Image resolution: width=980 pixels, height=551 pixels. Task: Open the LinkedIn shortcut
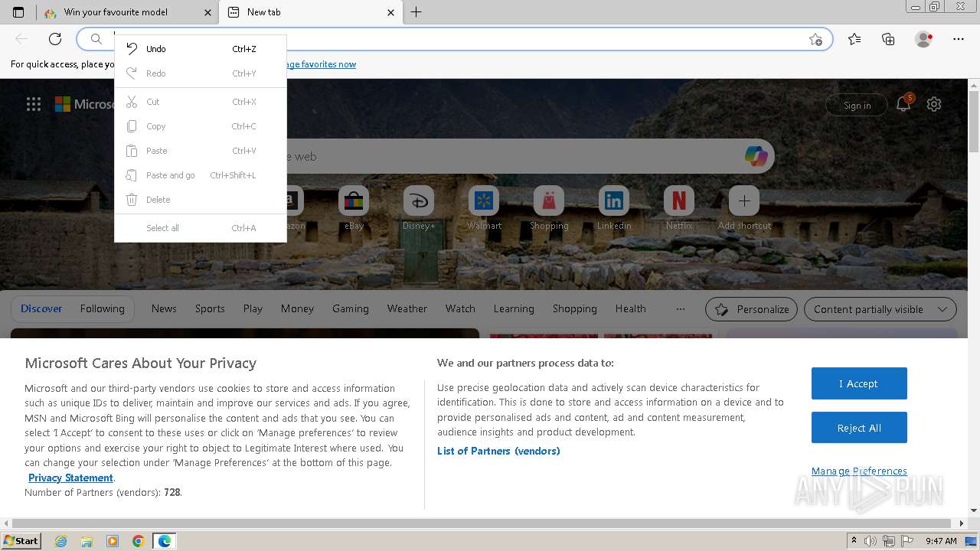point(614,208)
